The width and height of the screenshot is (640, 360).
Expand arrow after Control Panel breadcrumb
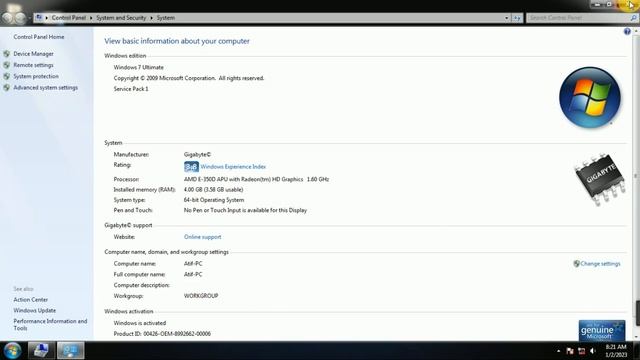91,18
